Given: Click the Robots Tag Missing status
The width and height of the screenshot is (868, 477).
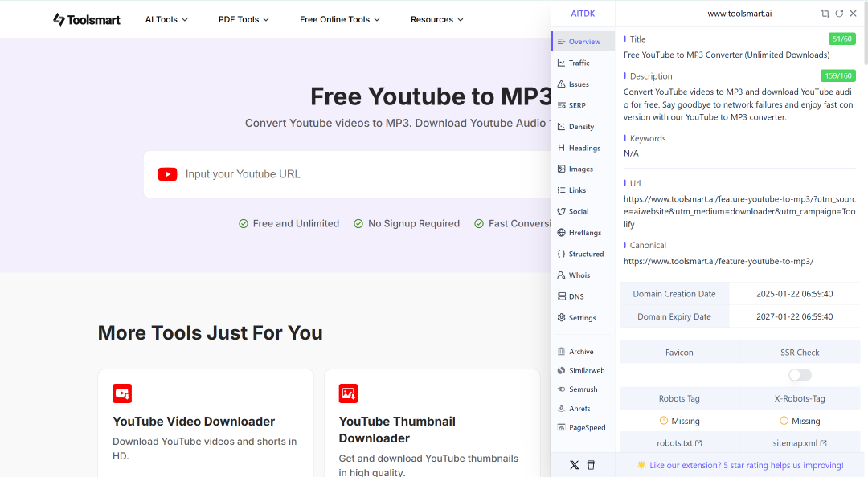Looking at the screenshot, I should point(679,421).
